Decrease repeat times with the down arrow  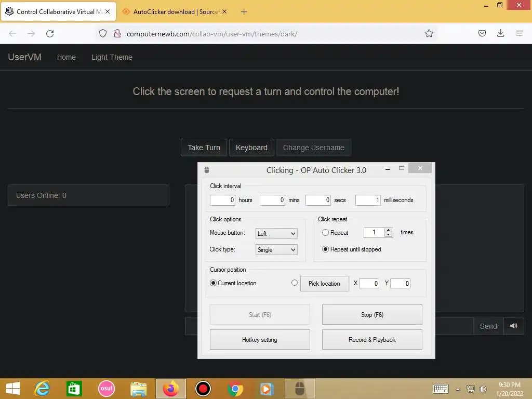click(389, 235)
